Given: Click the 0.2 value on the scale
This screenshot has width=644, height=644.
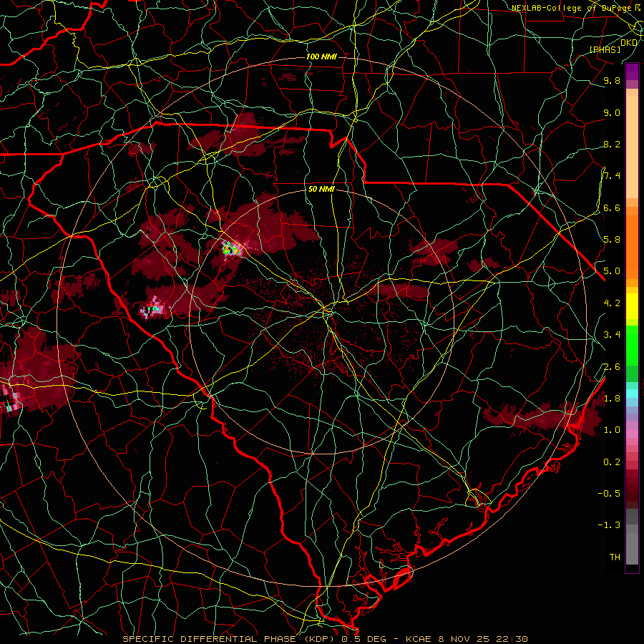Looking at the screenshot, I should 612,462.
